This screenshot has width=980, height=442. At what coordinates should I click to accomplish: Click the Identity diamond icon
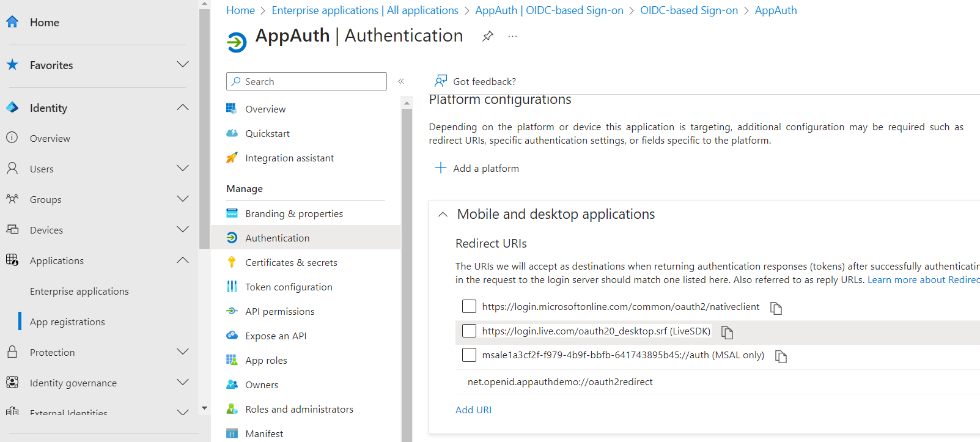(x=12, y=108)
